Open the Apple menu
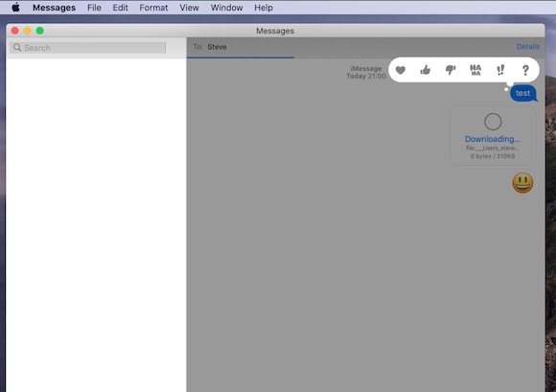 tap(15, 8)
